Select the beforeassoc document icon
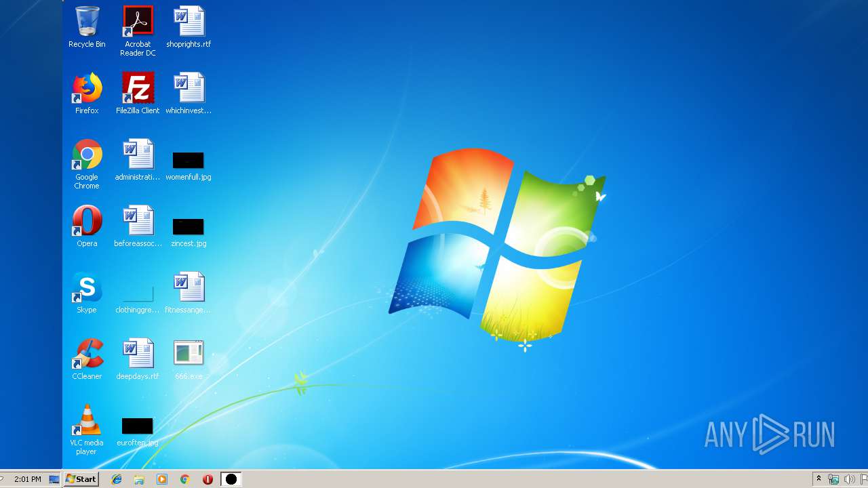This screenshot has height=488, width=868. (138, 226)
